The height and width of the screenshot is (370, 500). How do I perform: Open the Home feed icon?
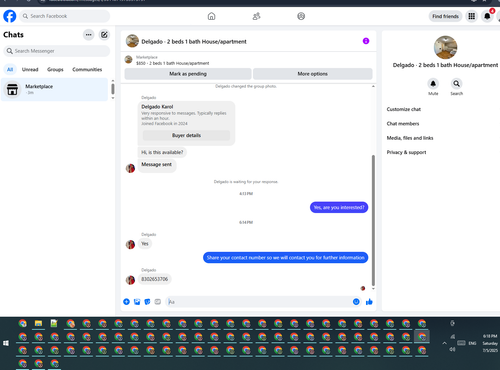[x=211, y=16]
